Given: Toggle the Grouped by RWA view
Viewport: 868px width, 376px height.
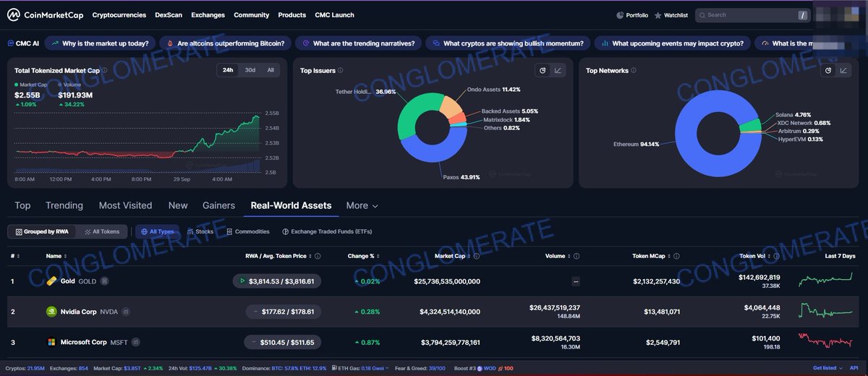Looking at the screenshot, I should (x=42, y=231).
